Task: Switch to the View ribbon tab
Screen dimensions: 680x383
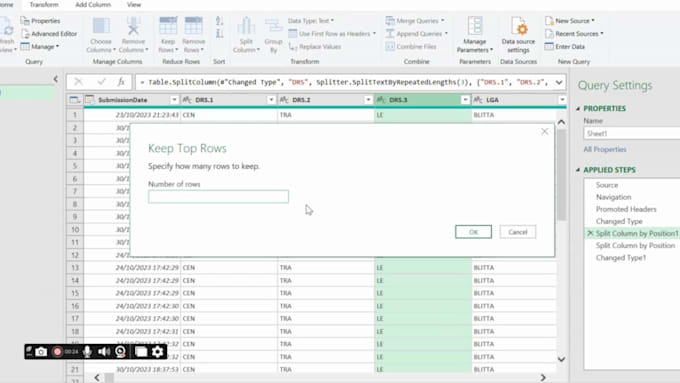Action: [x=134, y=4]
